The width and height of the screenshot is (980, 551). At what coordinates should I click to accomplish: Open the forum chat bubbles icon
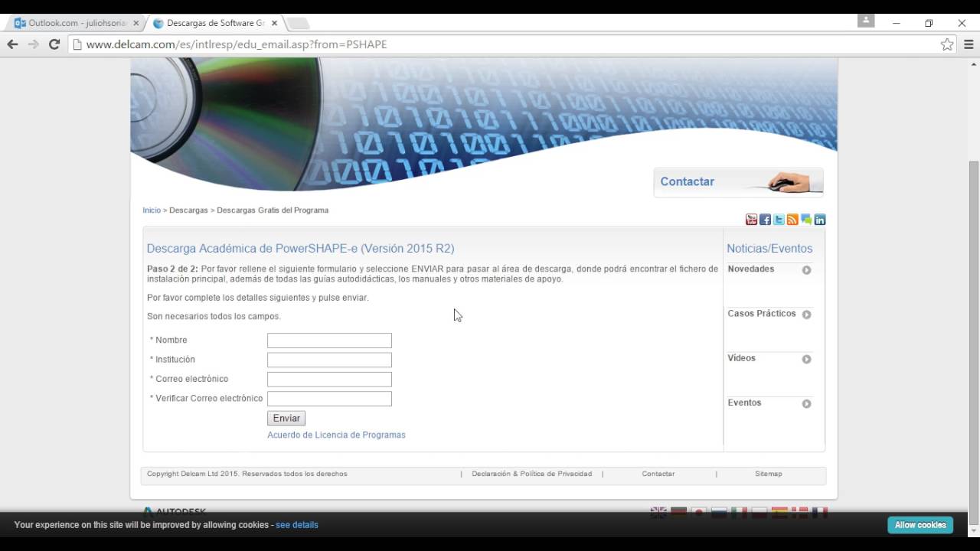pos(806,220)
